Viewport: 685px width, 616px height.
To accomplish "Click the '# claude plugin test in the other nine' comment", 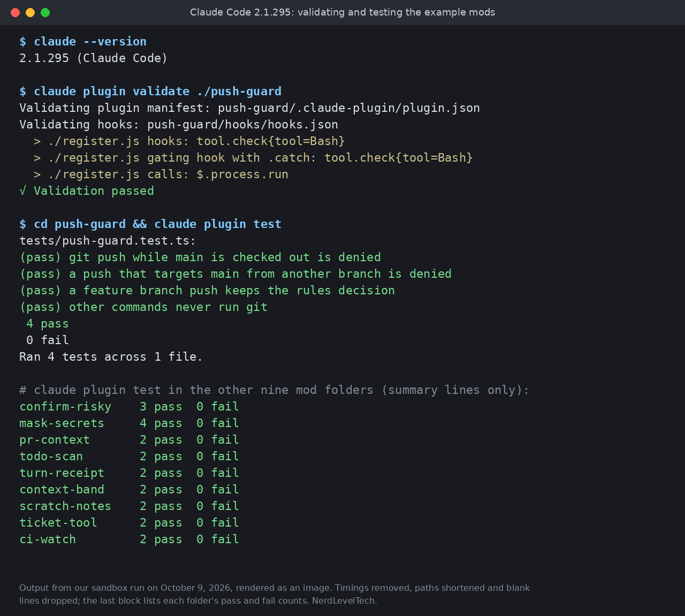I will pyautogui.click(x=275, y=390).
